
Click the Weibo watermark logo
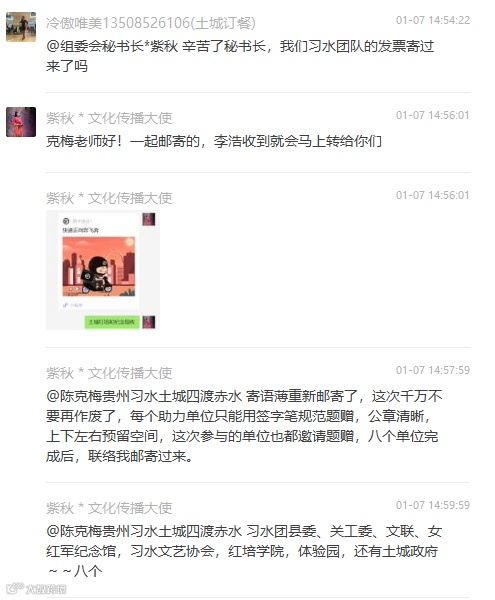point(36,589)
